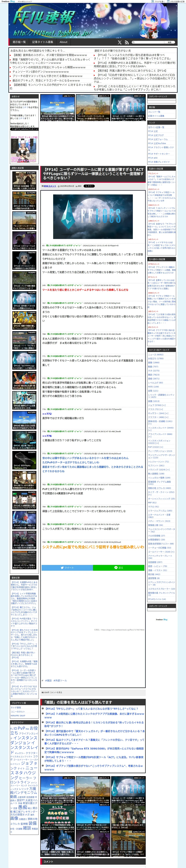Open the 掲示板一覧 menu item
Viewport: 186px width, 868px height.
click(19, 42)
